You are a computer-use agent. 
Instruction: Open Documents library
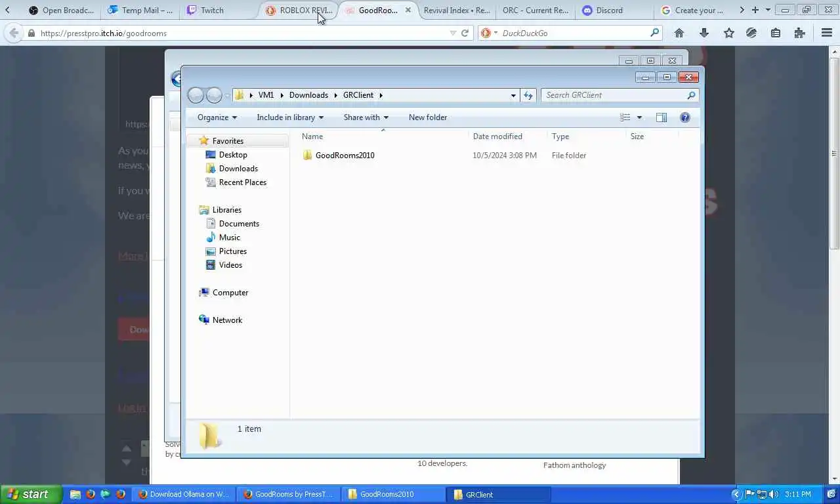pos(239,224)
